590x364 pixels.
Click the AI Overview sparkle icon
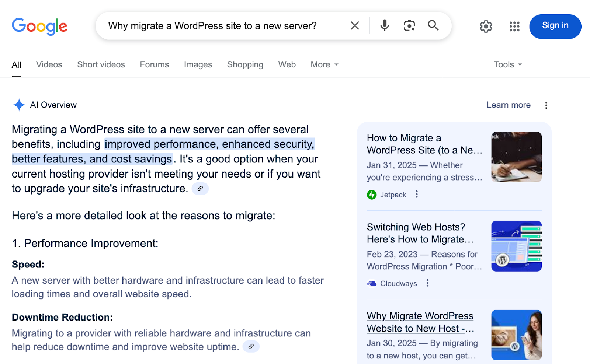coord(19,105)
